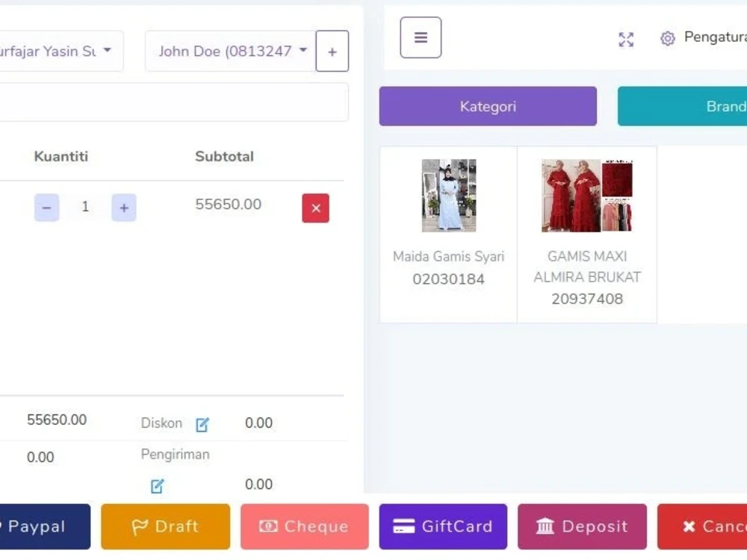Decrease quantity with the minus stepper

[46, 207]
